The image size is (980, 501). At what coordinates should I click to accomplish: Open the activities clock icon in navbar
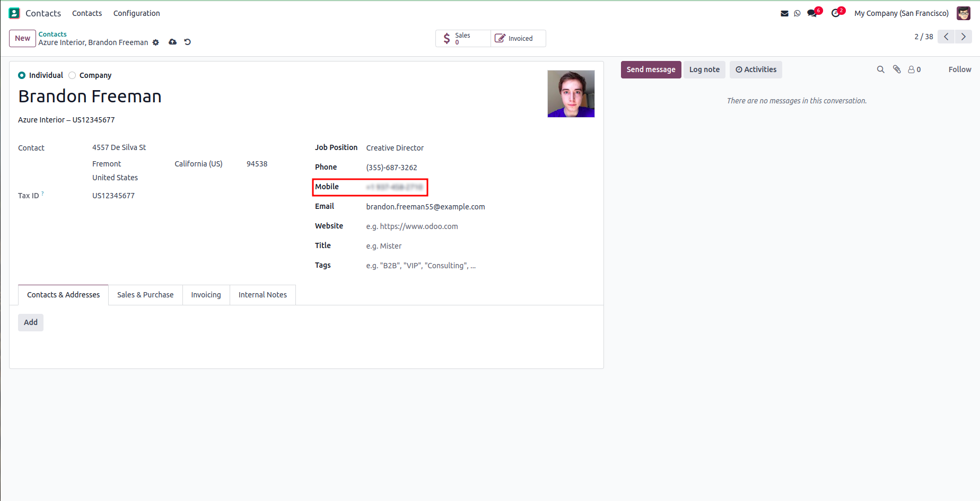836,13
